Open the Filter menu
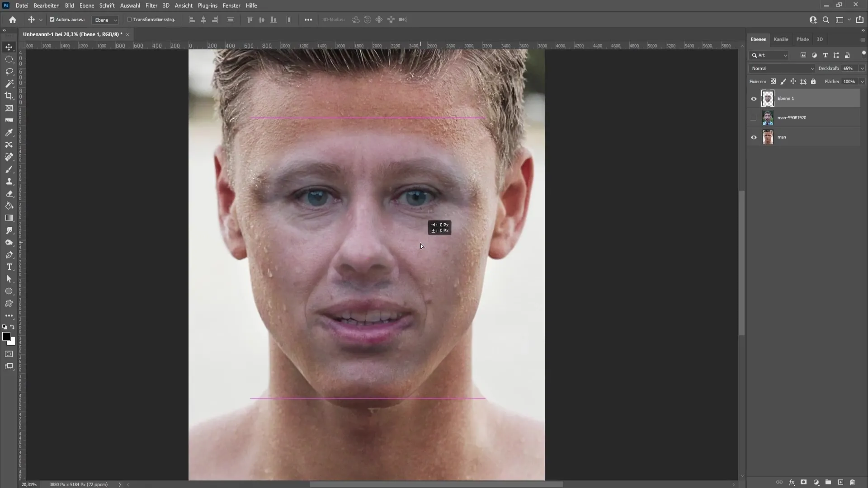The width and height of the screenshot is (868, 488). [151, 5]
